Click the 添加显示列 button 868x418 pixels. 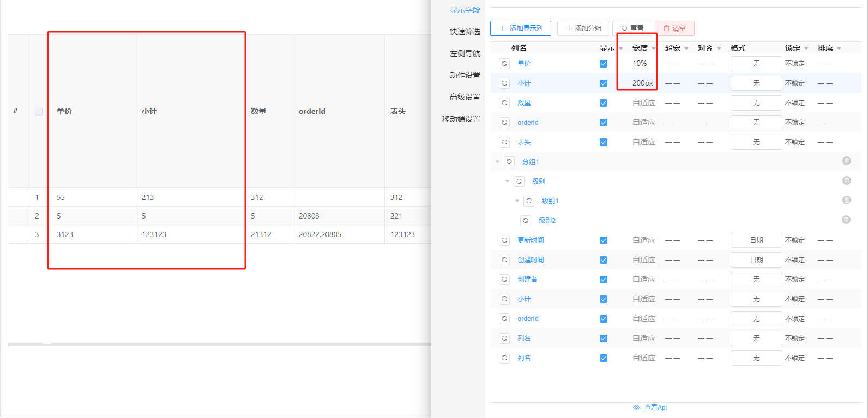click(520, 28)
